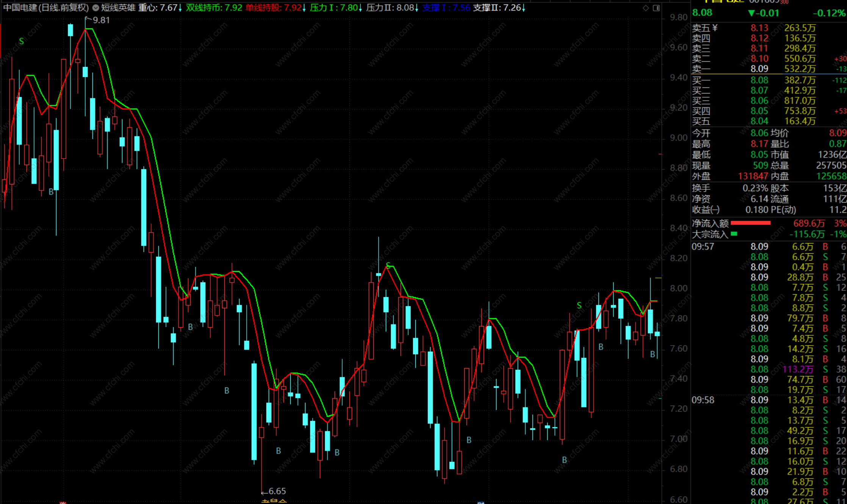The height and width of the screenshot is (504, 847).
Task: Click the leftmost B buy signal marker
Action: point(51,192)
